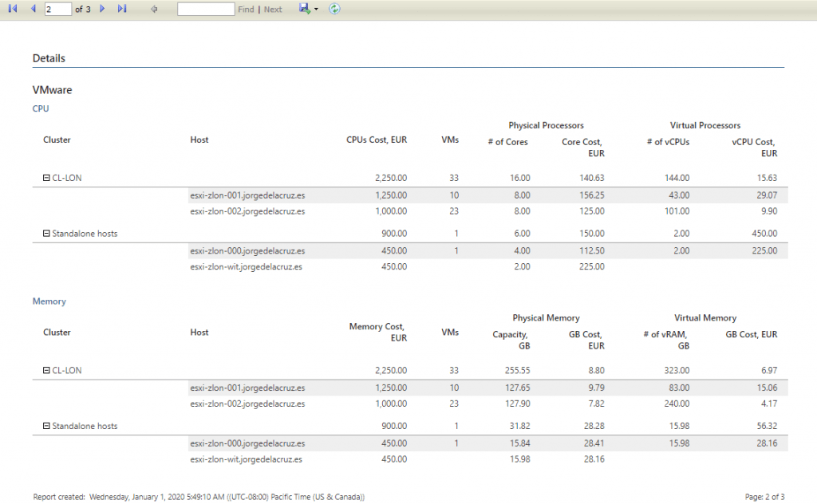Click the 'Virtual Memory' group header
This screenshot has width=817, height=504.
705,318
